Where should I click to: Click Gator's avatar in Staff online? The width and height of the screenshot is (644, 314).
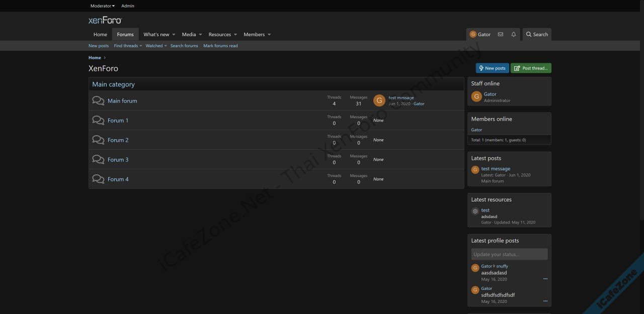coord(476,96)
